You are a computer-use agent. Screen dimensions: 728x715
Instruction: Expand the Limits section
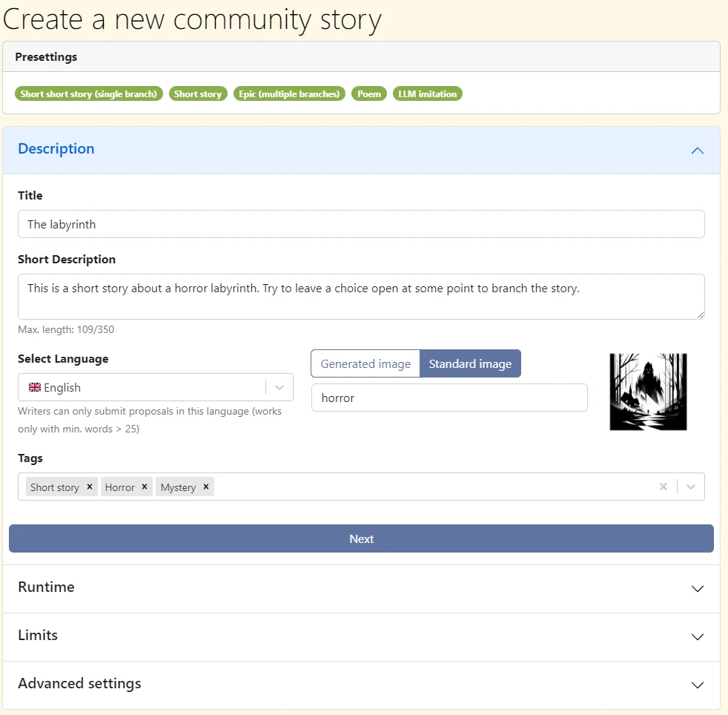(697, 636)
